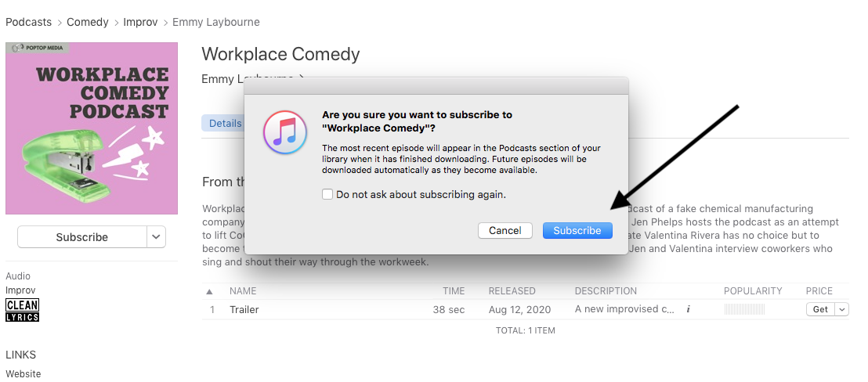Cancel the subscribe dialog

tap(505, 230)
